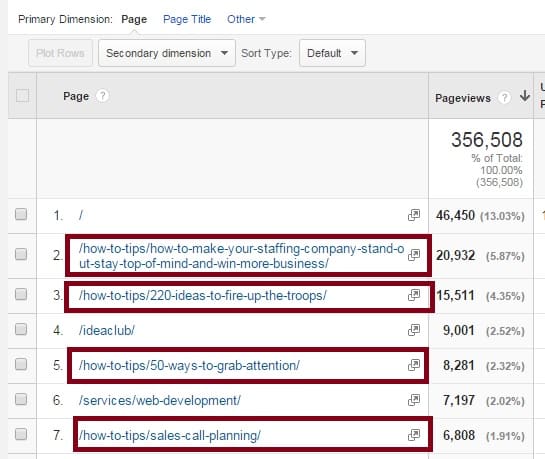Tick the select-all rows checkbox
Screen dimensions: 545x459
click(x=22, y=96)
